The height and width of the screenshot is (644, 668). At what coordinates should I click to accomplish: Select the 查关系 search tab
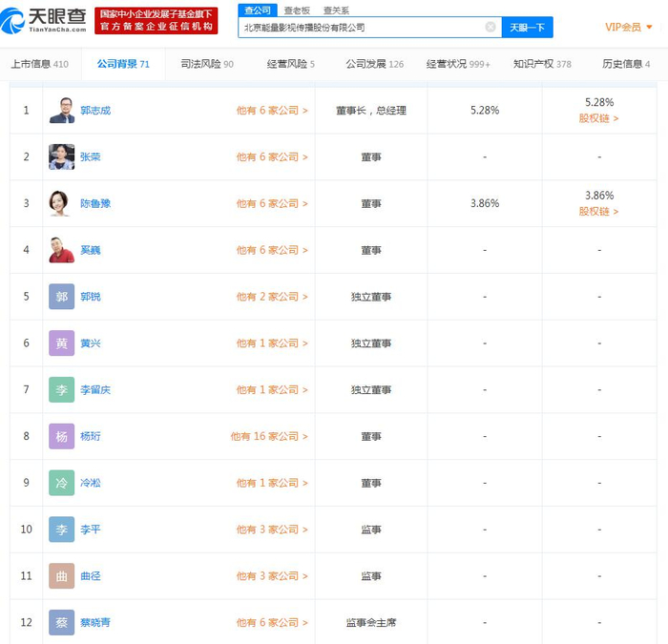pos(336,10)
